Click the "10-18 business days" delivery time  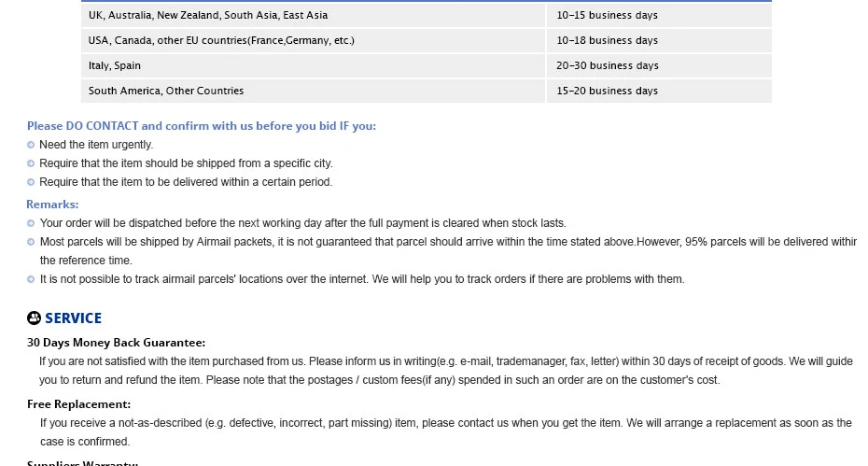pos(607,40)
